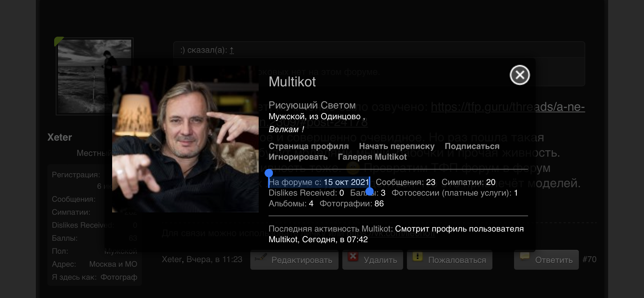Open Multikot's profile page link

309,146
